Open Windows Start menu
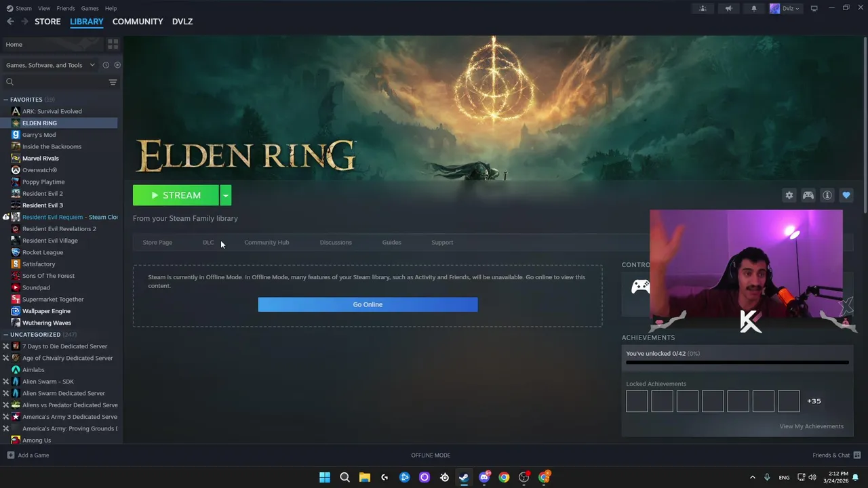 (x=325, y=477)
